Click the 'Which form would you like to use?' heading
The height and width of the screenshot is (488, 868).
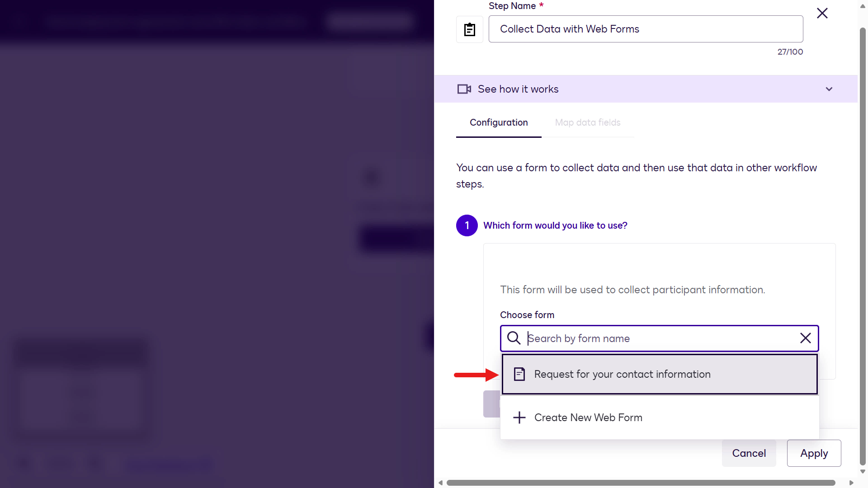pyautogui.click(x=555, y=225)
